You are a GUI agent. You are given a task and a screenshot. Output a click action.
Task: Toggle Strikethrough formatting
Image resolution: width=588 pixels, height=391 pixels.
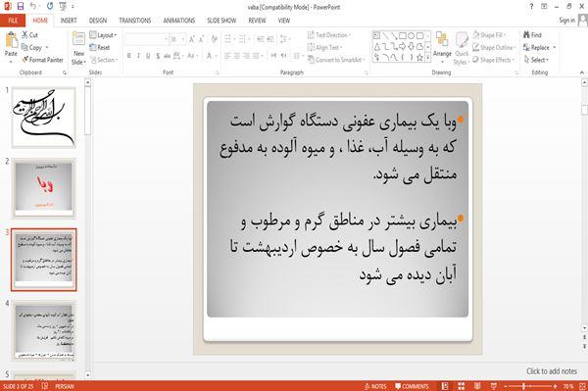coord(168,56)
